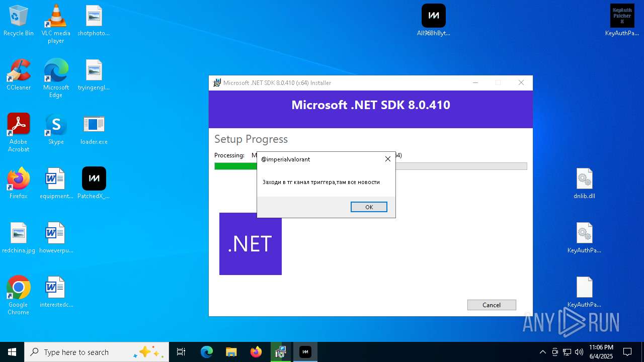The image size is (644, 362).
Task: Click the Setup Progress heading
Action: (251, 139)
